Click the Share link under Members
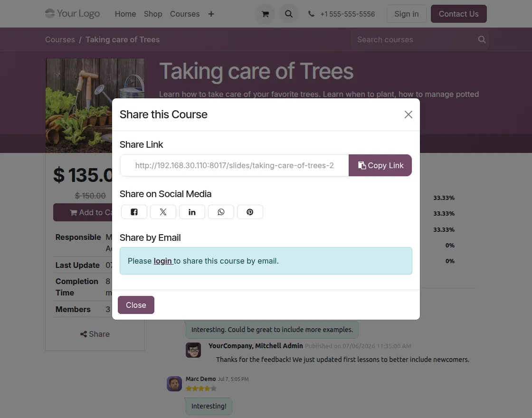 click(95, 334)
